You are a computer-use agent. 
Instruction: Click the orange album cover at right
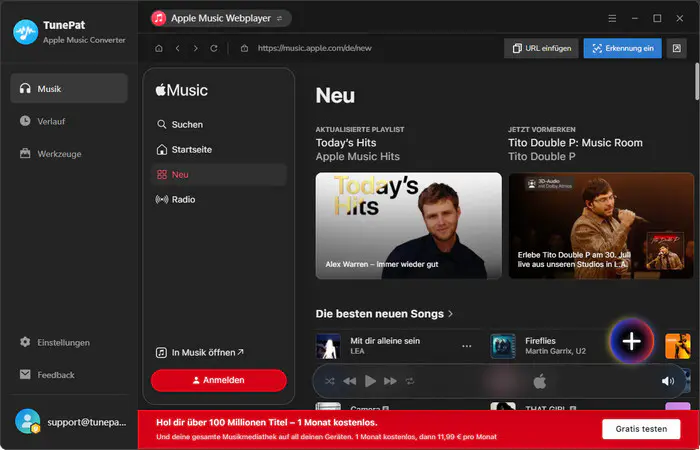pos(678,346)
